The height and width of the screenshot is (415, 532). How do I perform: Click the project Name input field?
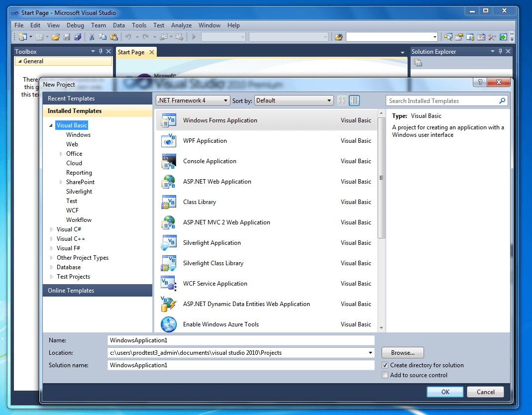(x=241, y=340)
